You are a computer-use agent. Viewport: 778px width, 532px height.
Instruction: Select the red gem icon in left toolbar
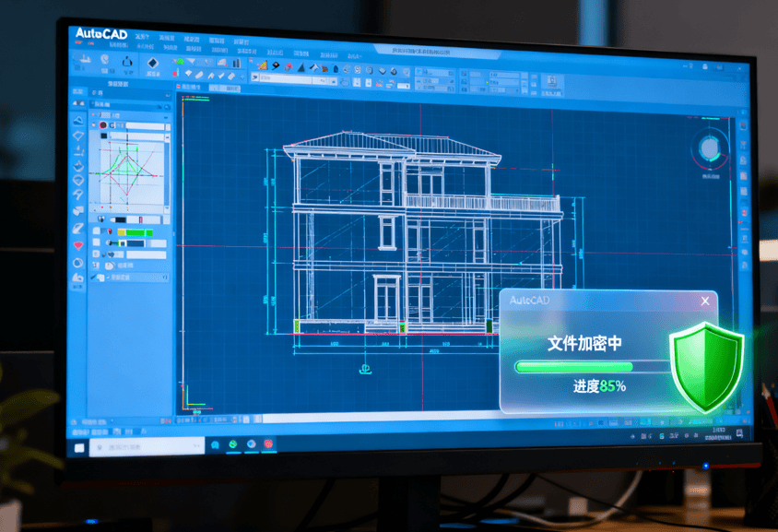(78, 245)
